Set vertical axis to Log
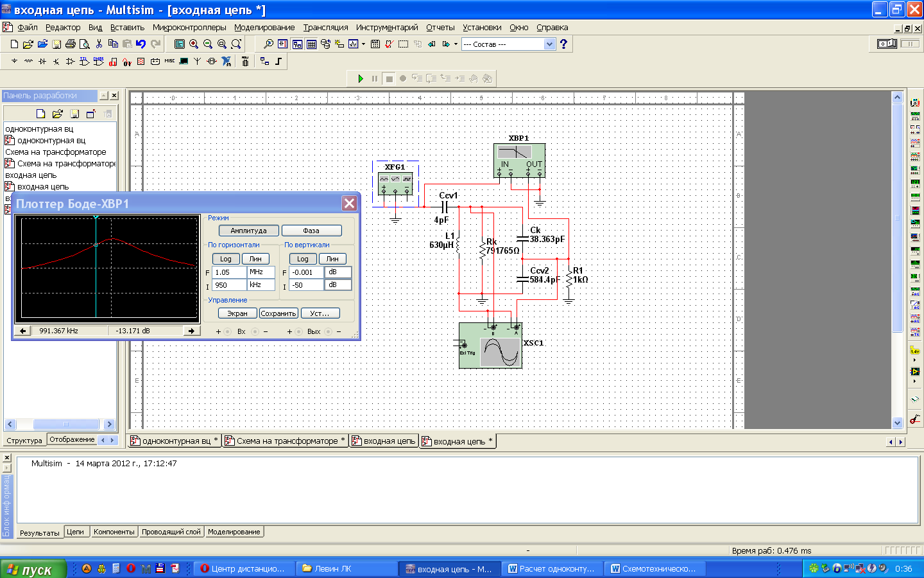The image size is (924, 578). (x=303, y=259)
